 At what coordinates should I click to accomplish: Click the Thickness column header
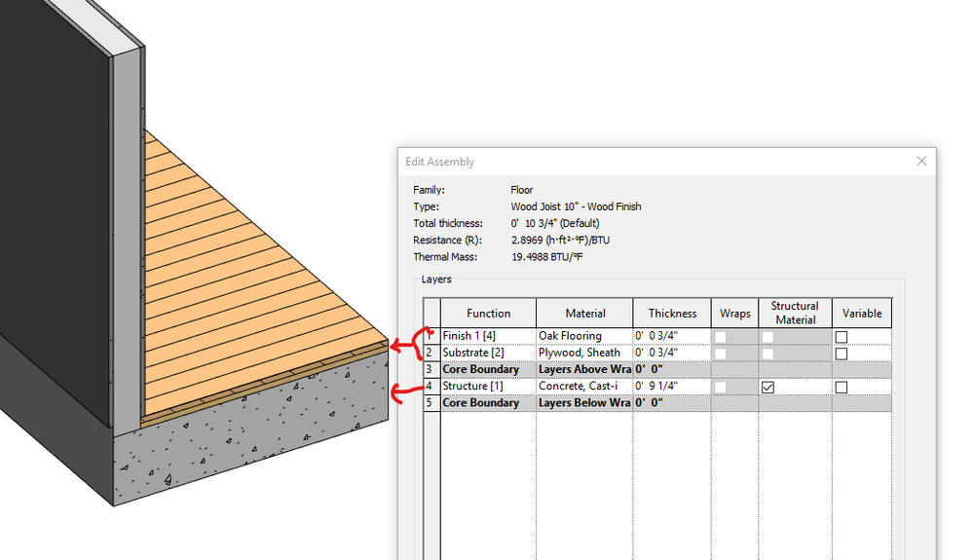(x=672, y=314)
